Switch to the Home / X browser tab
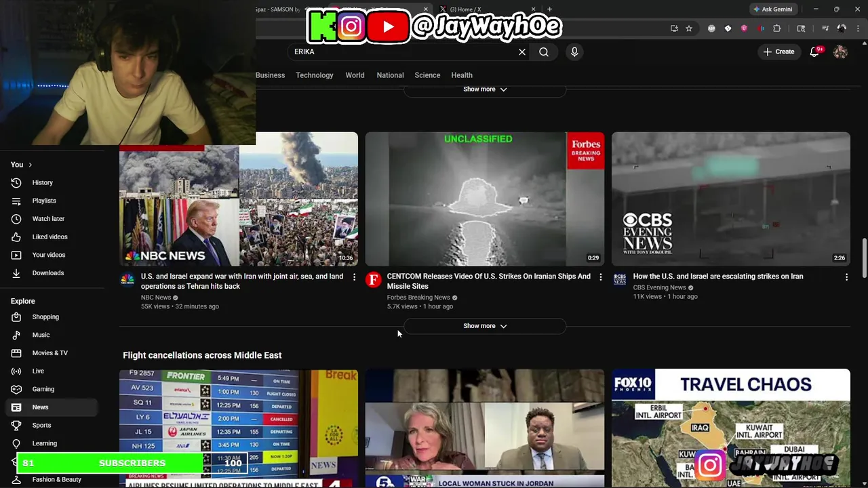Viewport: 868px width, 488px height. tap(487, 9)
